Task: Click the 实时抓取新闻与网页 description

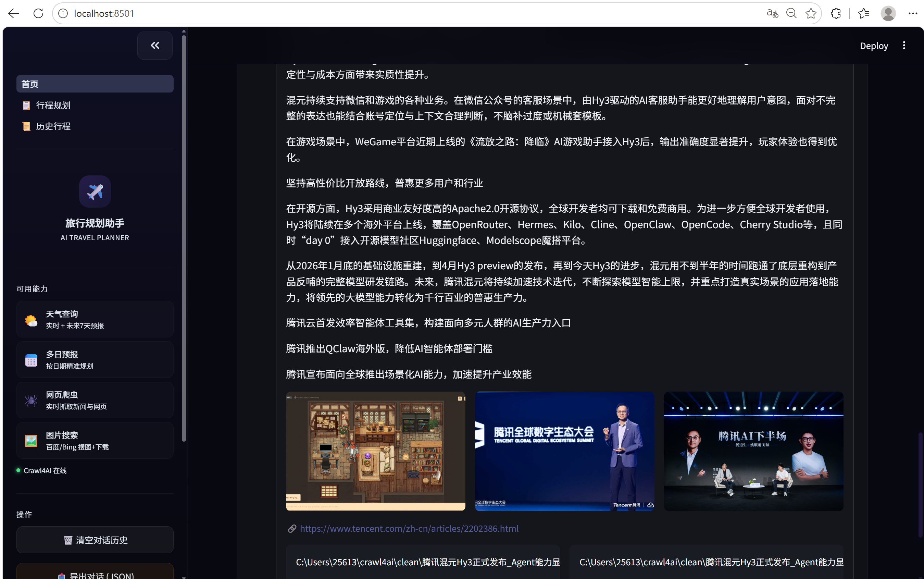Action: point(77,407)
